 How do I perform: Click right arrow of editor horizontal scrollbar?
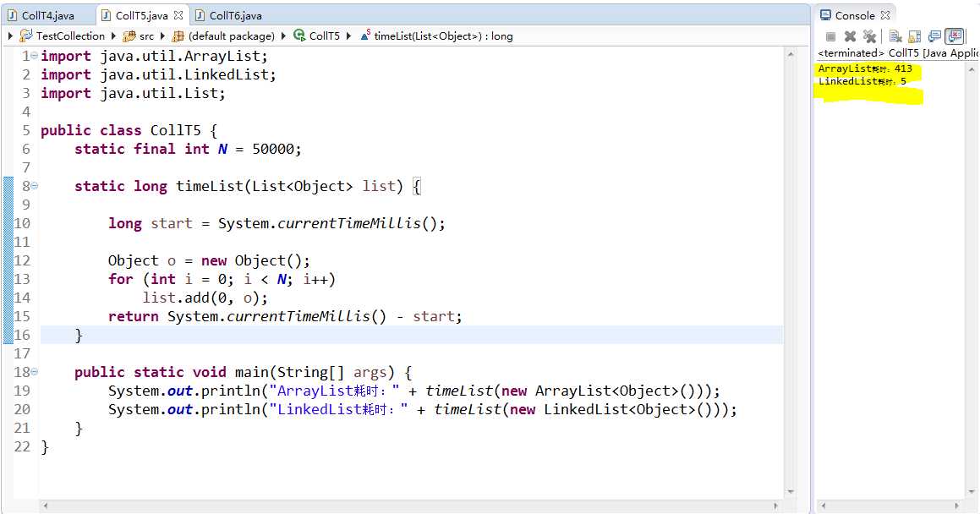coord(775,506)
